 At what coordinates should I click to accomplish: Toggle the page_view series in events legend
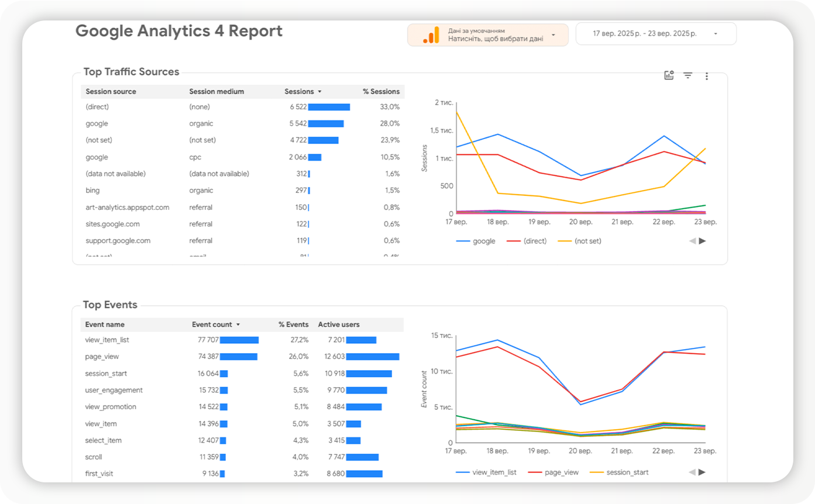coord(556,472)
